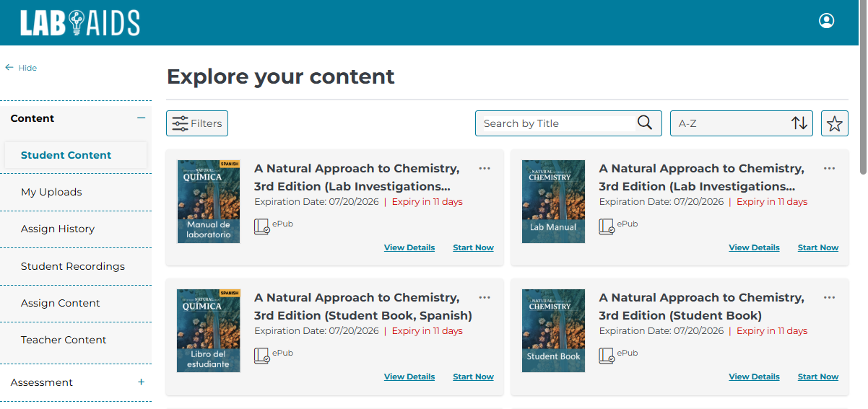Screen dimensions: 868x409
Task: Click ePub icon on Libro del estudiante card
Action: 262,356
